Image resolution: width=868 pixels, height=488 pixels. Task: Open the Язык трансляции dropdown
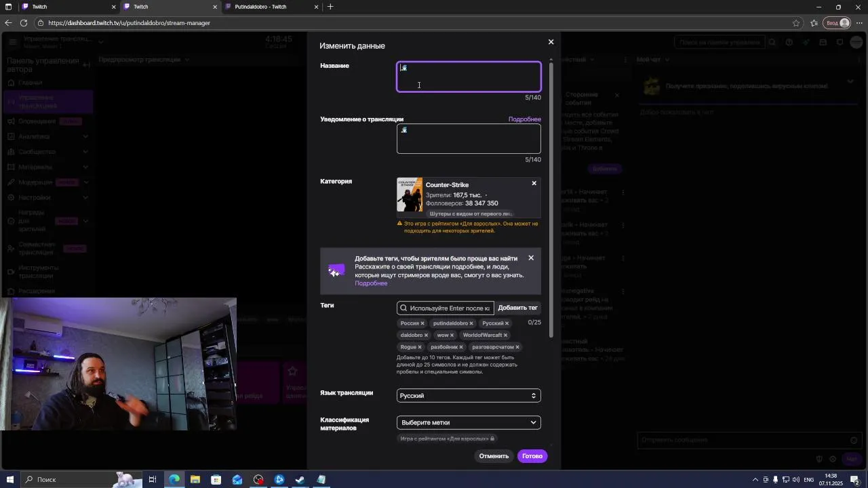469,396
